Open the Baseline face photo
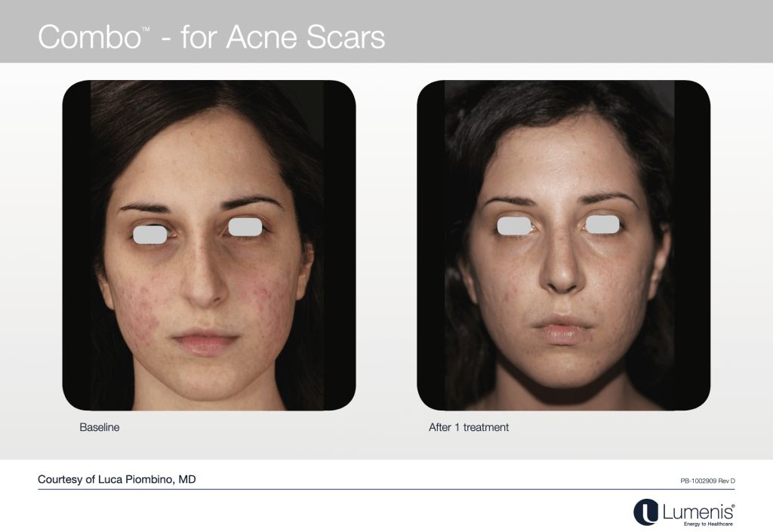 pyautogui.click(x=208, y=245)
